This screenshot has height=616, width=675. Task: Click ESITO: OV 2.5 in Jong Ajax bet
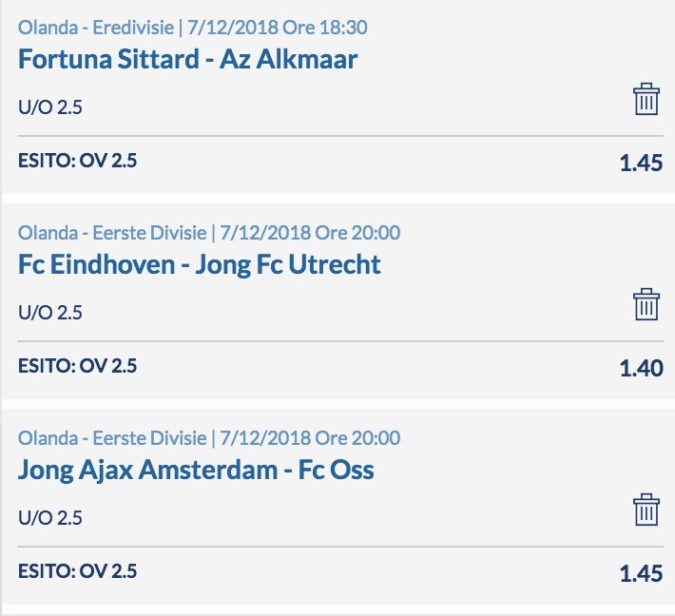[x=78, y=571]
